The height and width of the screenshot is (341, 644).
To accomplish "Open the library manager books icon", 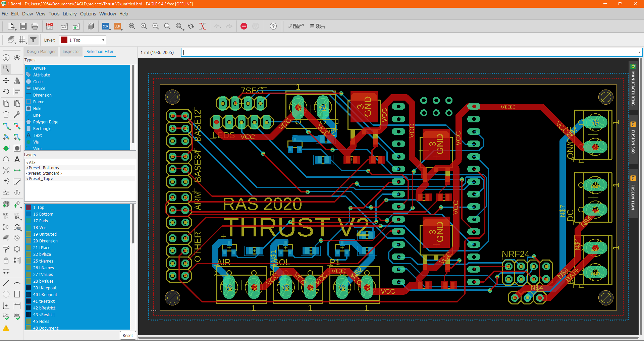I will 91,26.
